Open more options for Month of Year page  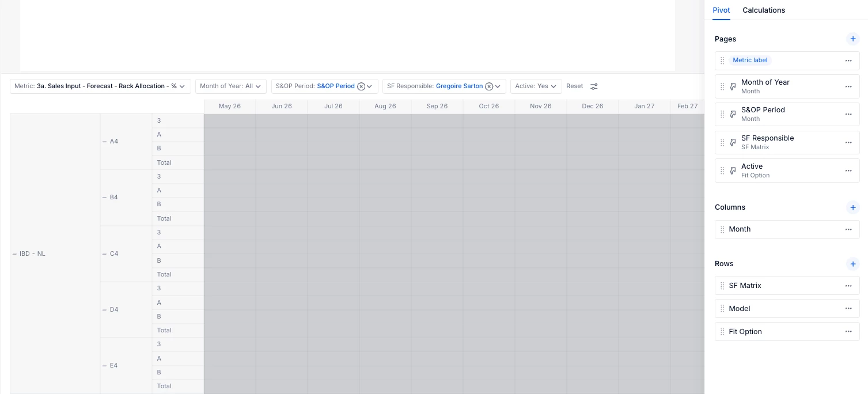pyautogui.click(x=848, y=86)
